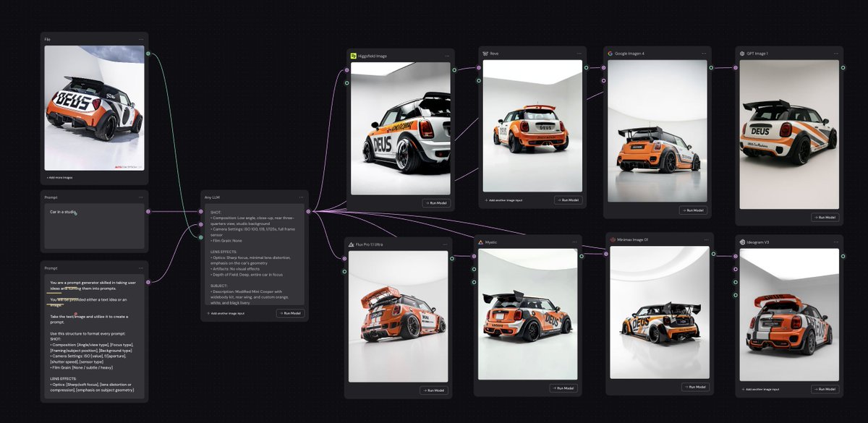
Task: Click the 'Car in a studio' prompt field
Action: coord(94,226)
